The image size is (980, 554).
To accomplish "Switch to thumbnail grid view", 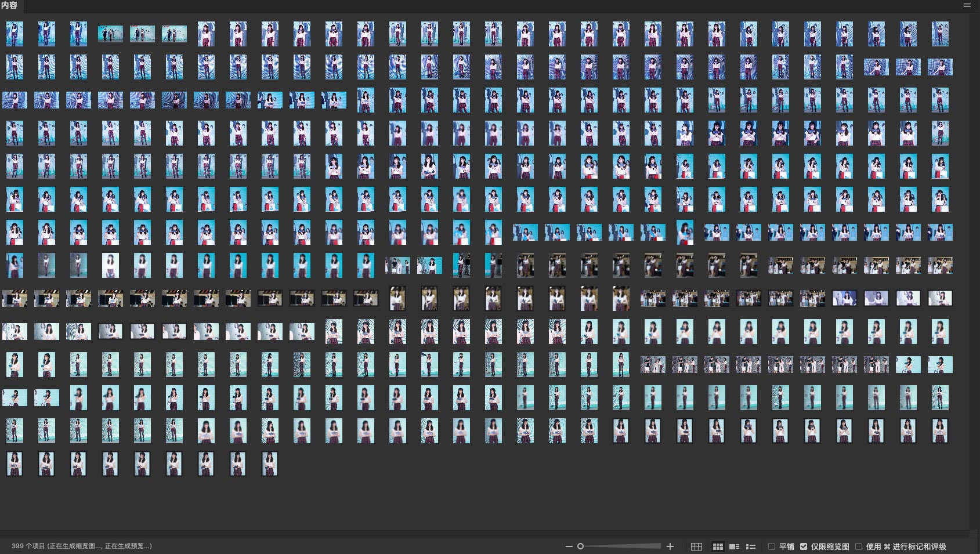I will pyautogui.click(x=718, y=546).
